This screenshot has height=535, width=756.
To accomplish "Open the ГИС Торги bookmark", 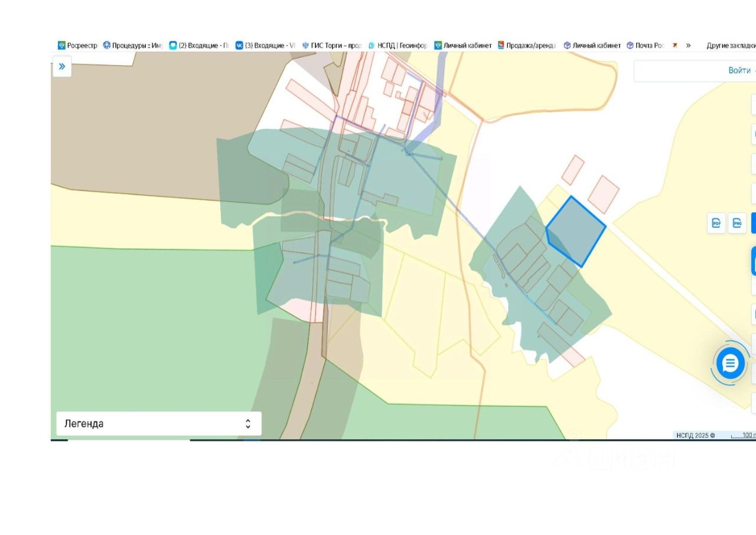I will [x=331, y=46].
